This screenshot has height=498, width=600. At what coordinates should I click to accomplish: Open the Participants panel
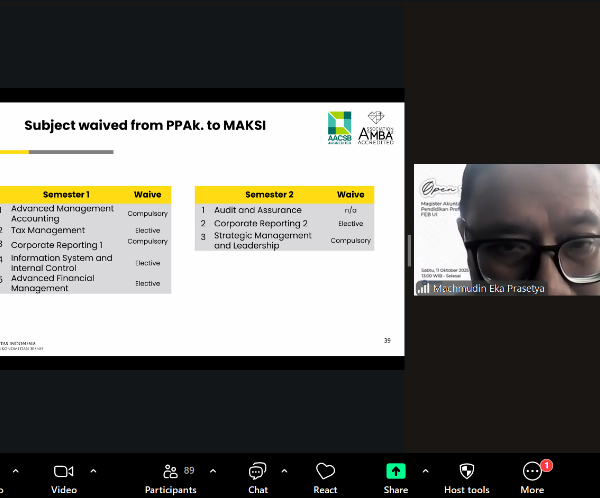click(x=169, y=472)
